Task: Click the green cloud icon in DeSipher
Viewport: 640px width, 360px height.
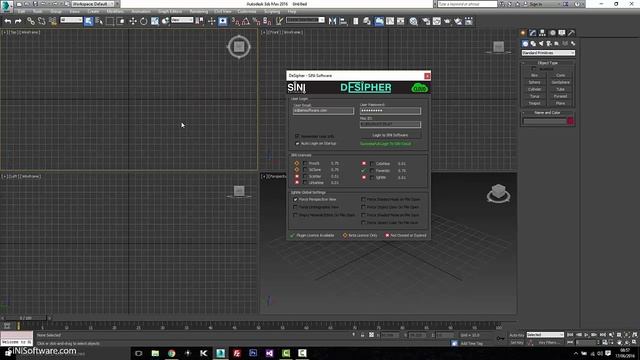Action: point(420,88)
